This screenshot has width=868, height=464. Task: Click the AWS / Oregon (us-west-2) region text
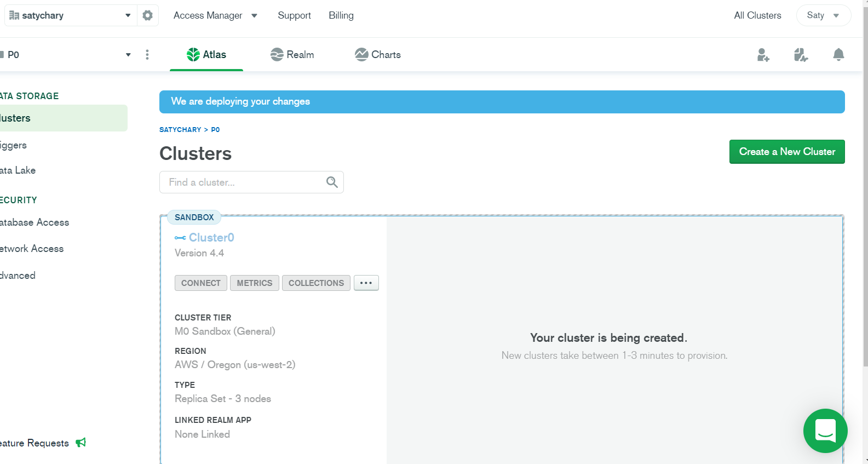point(235,365)
